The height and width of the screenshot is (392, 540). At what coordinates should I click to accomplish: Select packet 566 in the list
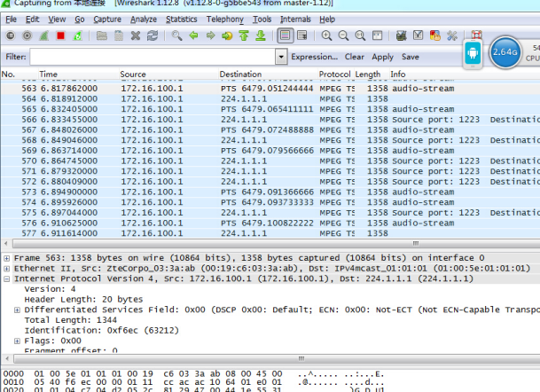point(270,120)
